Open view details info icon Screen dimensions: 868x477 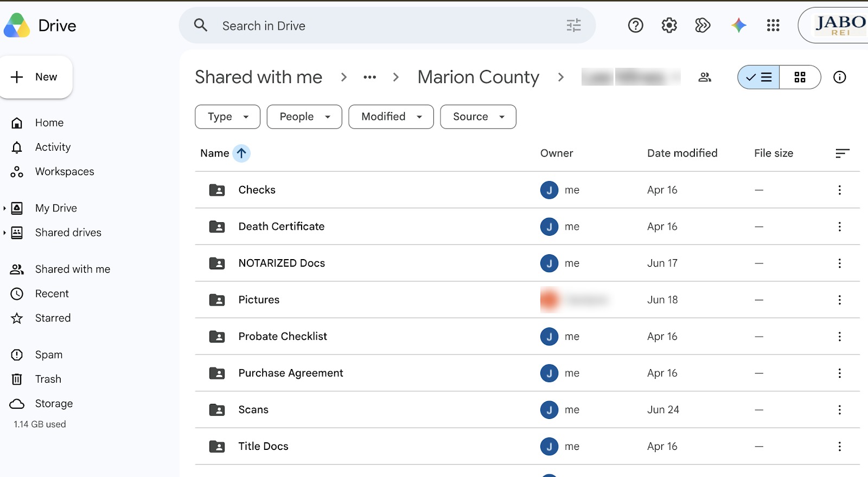(840, 78)
